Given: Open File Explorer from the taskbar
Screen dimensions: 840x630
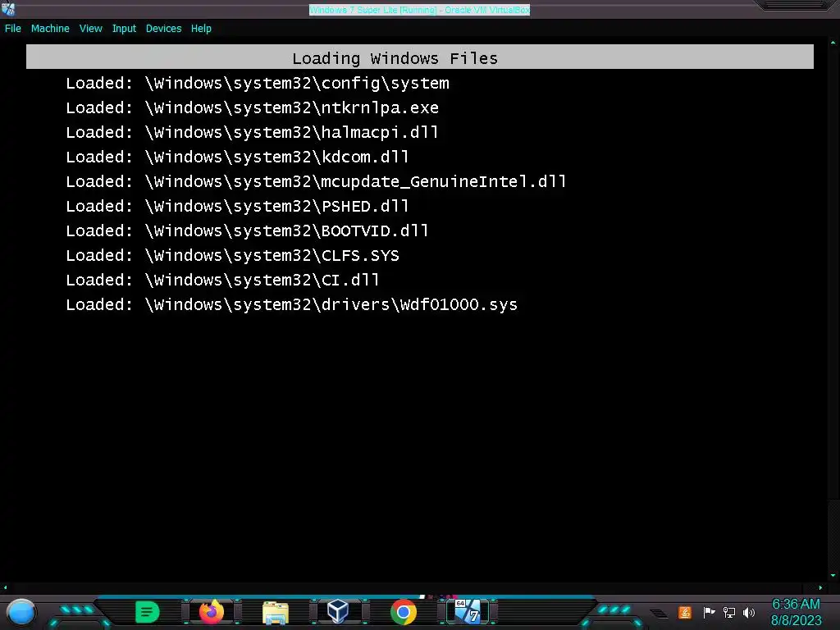Looking at the screenshot, I should 276,612.
